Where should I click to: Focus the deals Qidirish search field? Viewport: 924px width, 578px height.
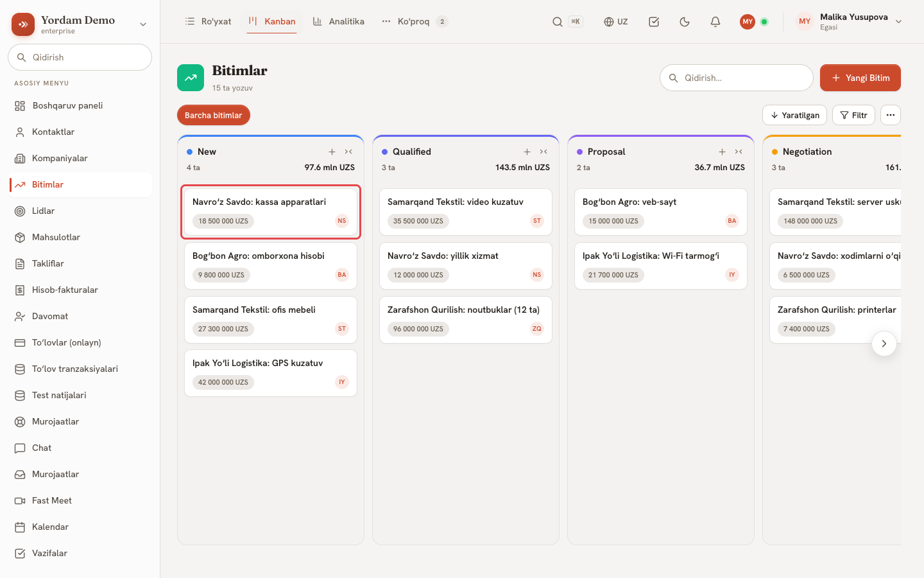point(737,78)
